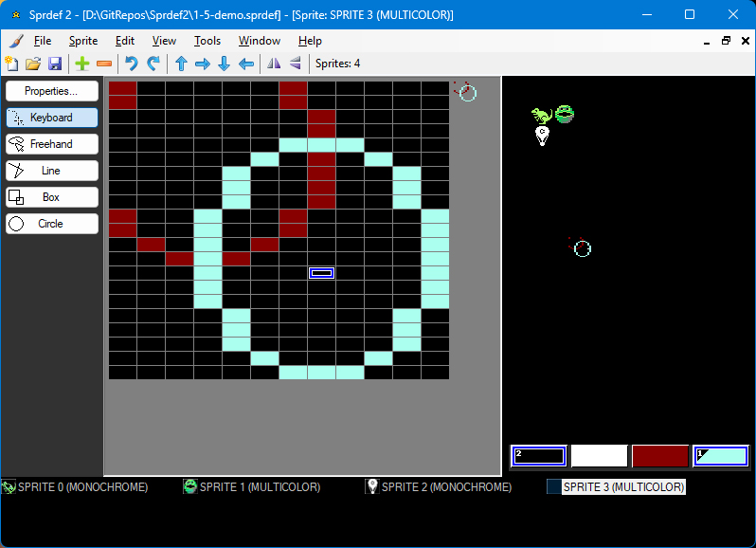The height and width of the screenshot is (548, 756).
Task: Click the pixel cell with the blue cursor
Action: (x=321, y=273)
